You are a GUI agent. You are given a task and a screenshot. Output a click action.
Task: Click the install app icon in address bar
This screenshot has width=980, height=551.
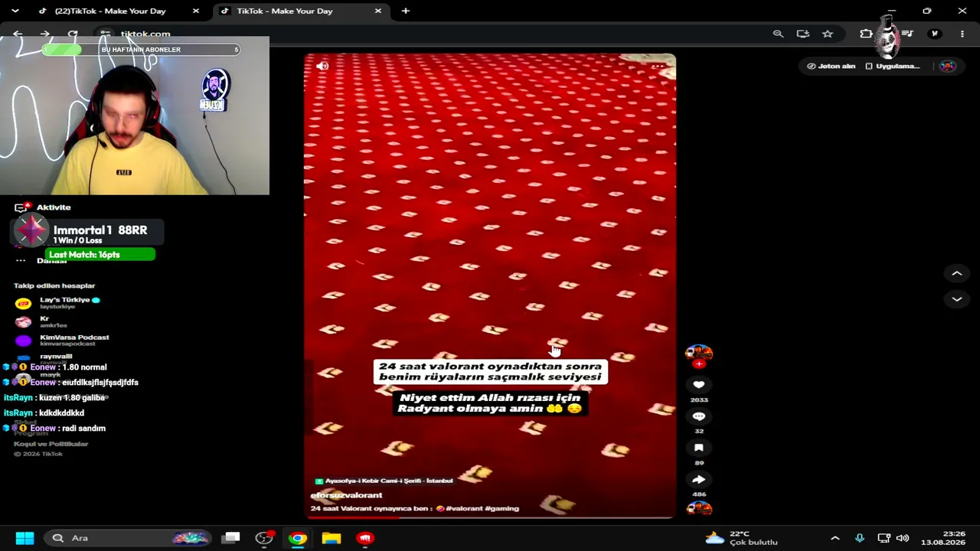pos(802,34)
